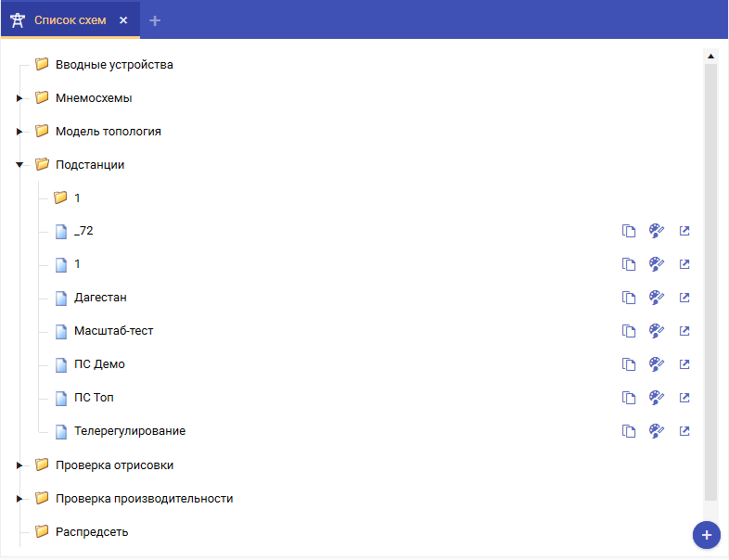This screenshot has height=560, width=729.
Task: Copy the _72 scheme
Action: click(629, 231)
